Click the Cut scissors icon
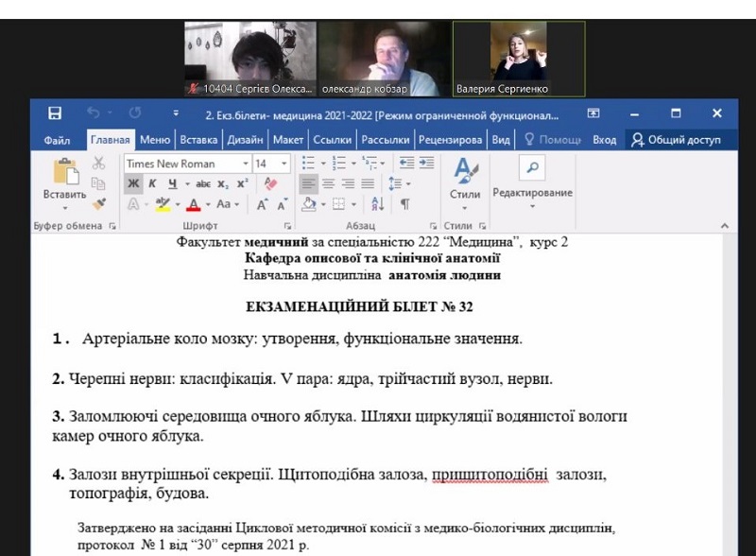This screenshot has width=756, height=556. click(98, 164)
